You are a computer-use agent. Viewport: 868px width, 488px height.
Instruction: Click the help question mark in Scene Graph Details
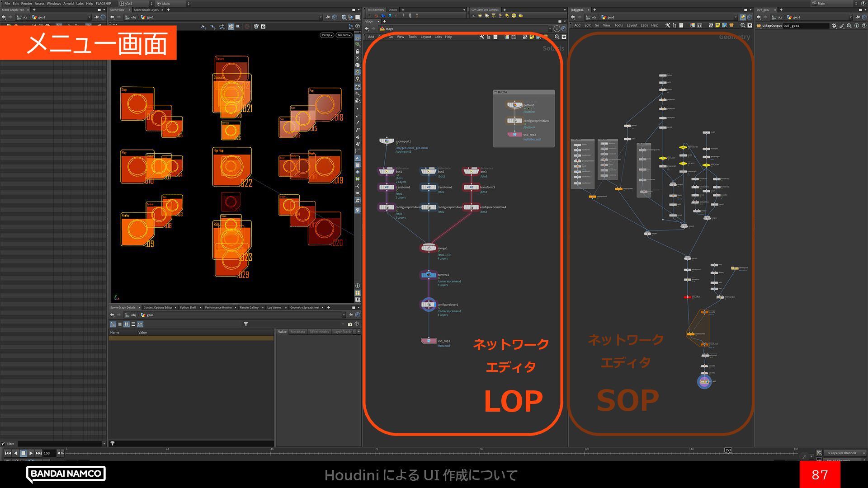[357, 324]
